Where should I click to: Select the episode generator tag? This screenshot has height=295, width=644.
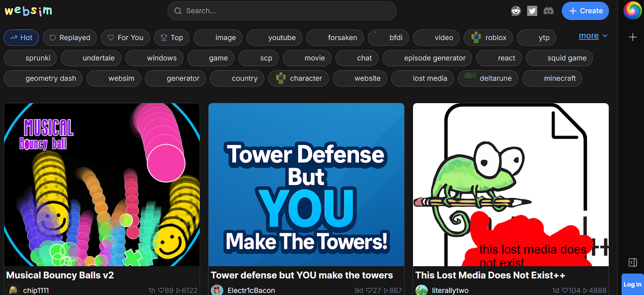click(427, 58)
